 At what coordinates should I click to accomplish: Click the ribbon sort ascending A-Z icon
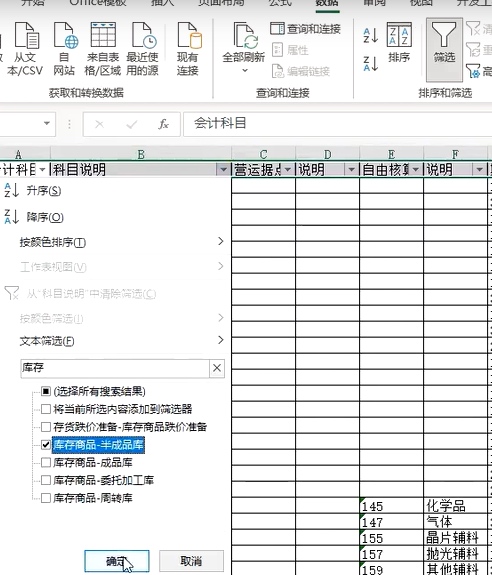coord(370,36)
